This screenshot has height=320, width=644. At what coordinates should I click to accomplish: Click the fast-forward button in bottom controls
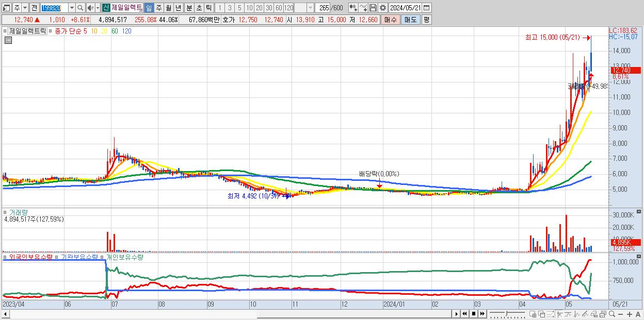[482, 314]
